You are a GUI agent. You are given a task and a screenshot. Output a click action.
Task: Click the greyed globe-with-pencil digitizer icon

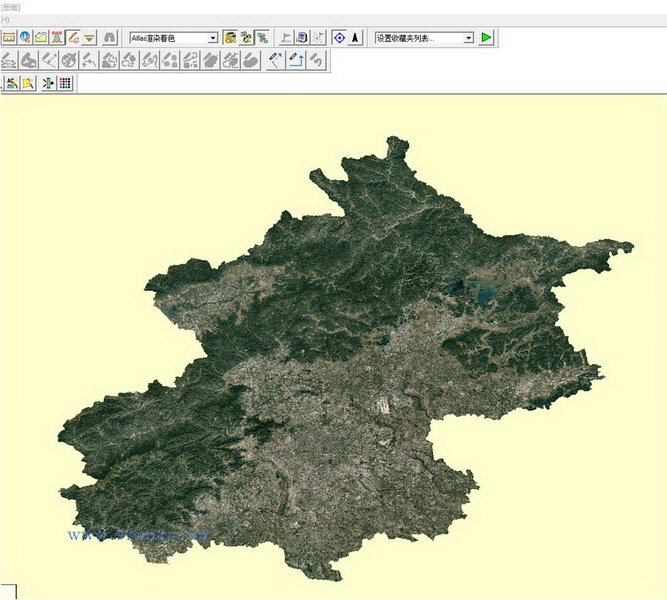click(69, 60)
